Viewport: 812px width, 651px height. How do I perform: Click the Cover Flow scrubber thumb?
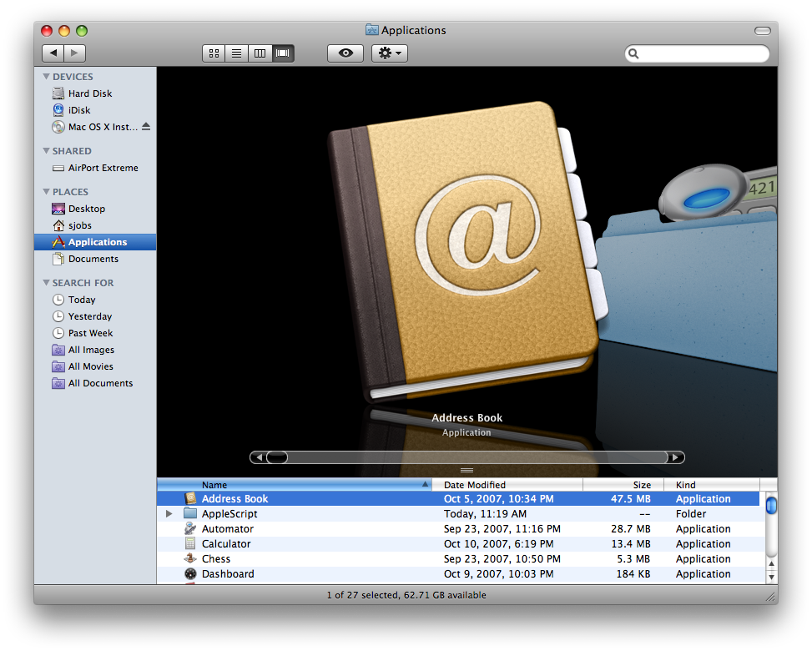click(277, 457)
